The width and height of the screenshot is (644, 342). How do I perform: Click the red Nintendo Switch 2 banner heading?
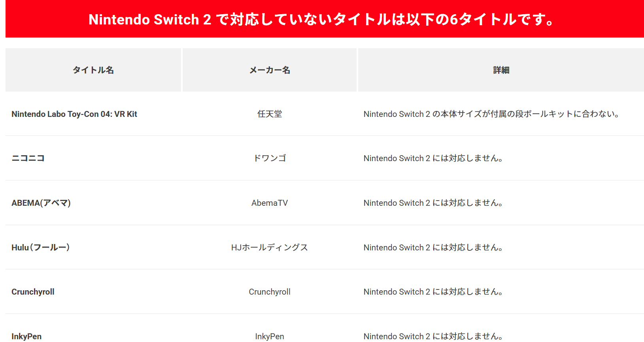pyautogui.click(x=322, y=19)
